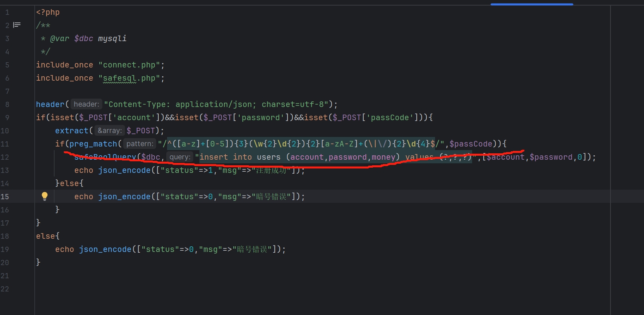
Task: Click line number 15 in the gutter
Action: coord(5,196)
